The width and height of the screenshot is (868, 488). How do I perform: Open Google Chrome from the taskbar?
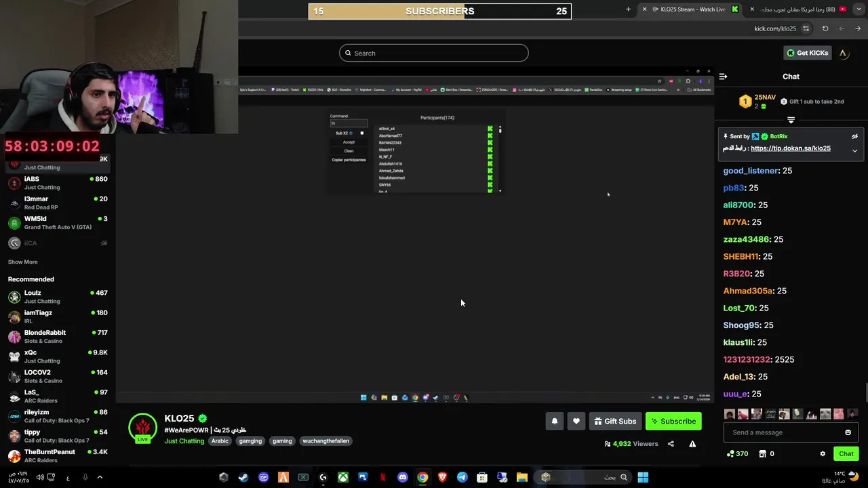[x=422, y=477]
